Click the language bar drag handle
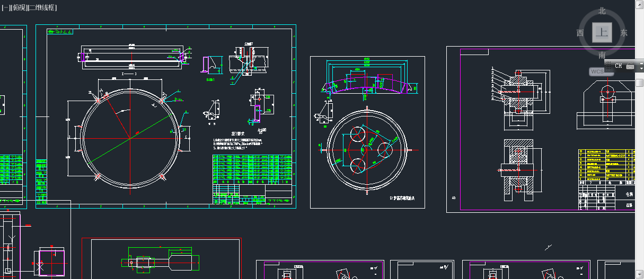 point(608,66)
